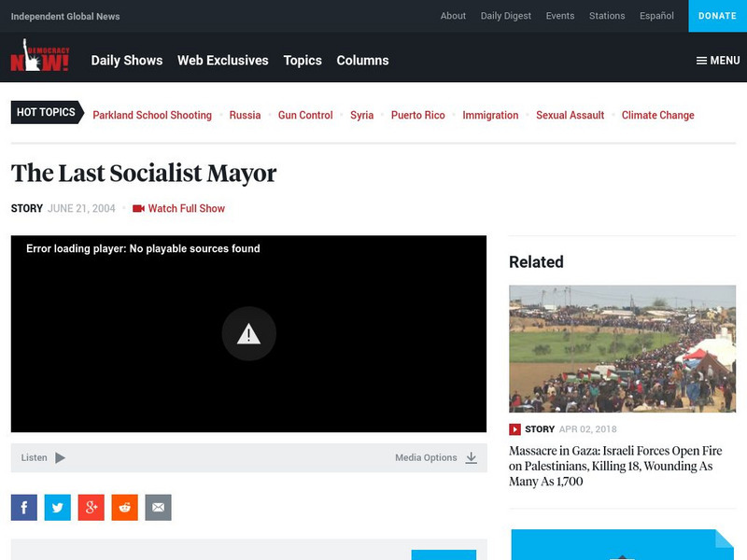Switch to the Topics section
747x560 pixels.
point(303,60)
